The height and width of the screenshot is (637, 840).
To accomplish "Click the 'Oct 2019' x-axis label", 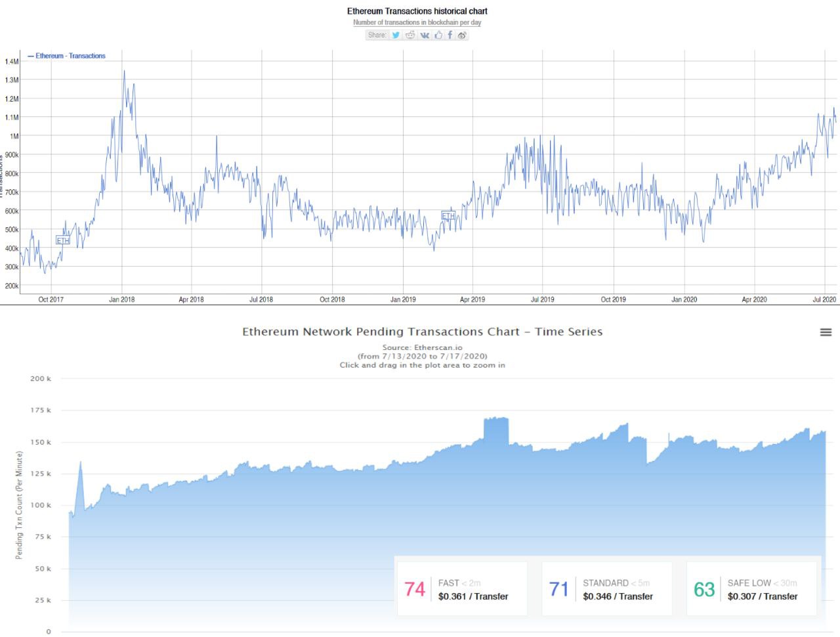I will (614, 299).
